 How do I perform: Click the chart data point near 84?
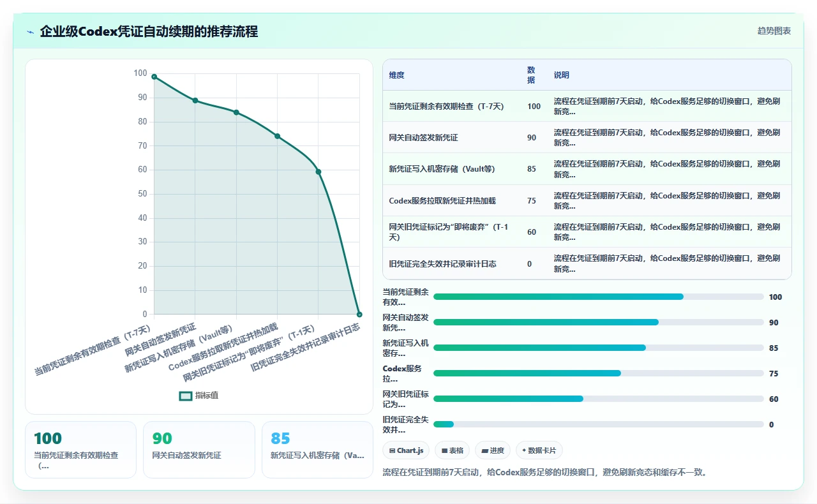pyautogui.click(x=236, y=112)
